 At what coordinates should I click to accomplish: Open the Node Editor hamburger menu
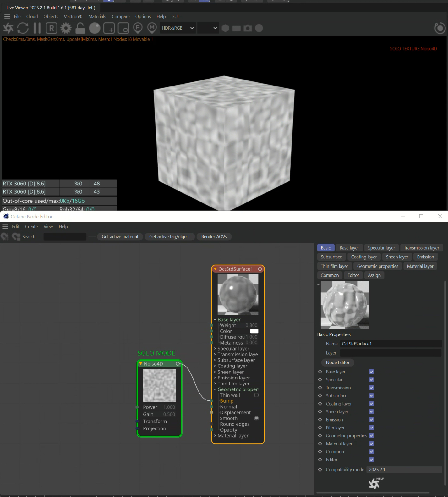click(x=5, y=227)
